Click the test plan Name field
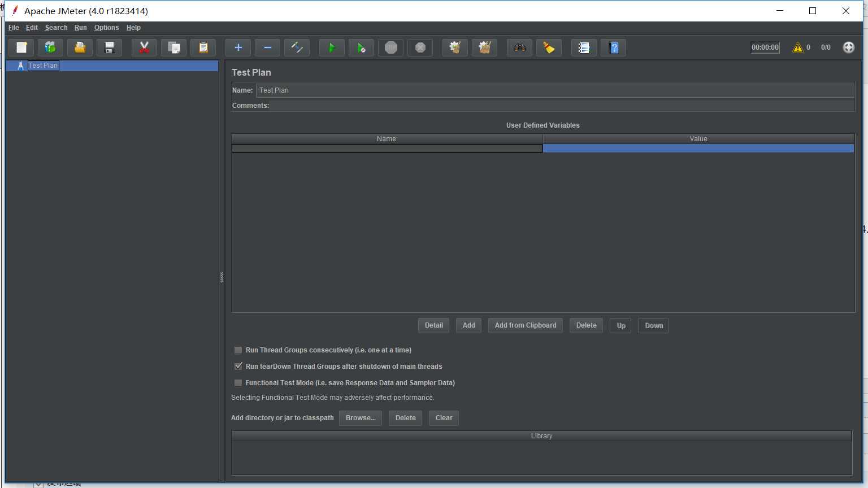The height and width of the screenshot is (488, 868). tap(555, 90)
